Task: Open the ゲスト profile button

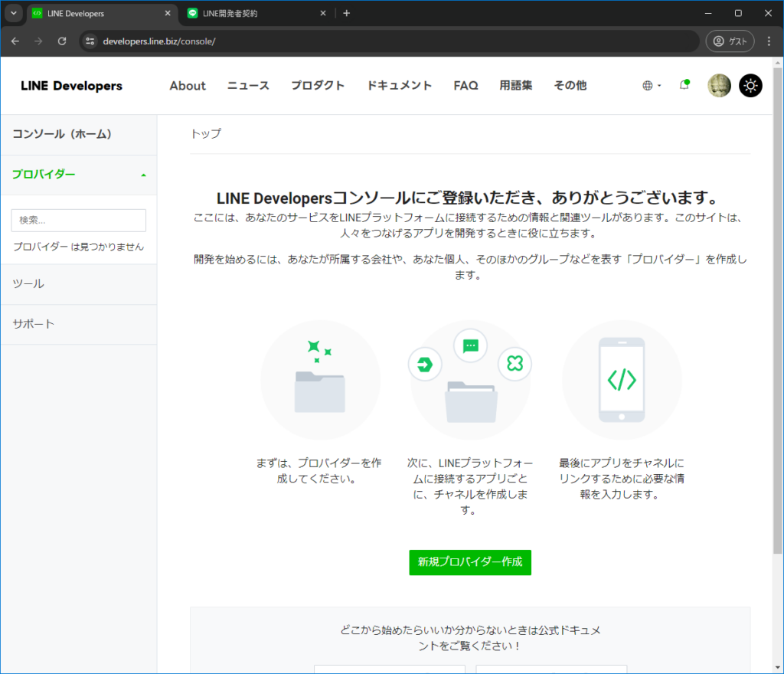Action: click(x=730, y=41)
